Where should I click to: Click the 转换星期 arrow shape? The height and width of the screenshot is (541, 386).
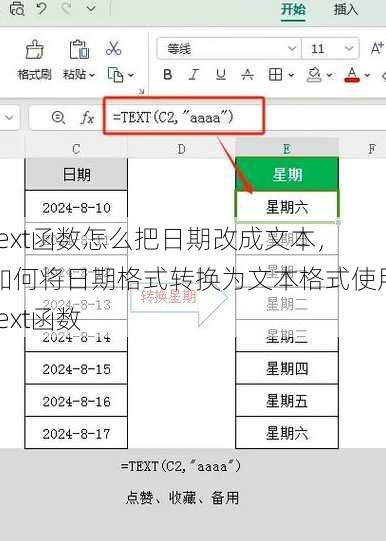pyautogui.click(x=178, y=298)
